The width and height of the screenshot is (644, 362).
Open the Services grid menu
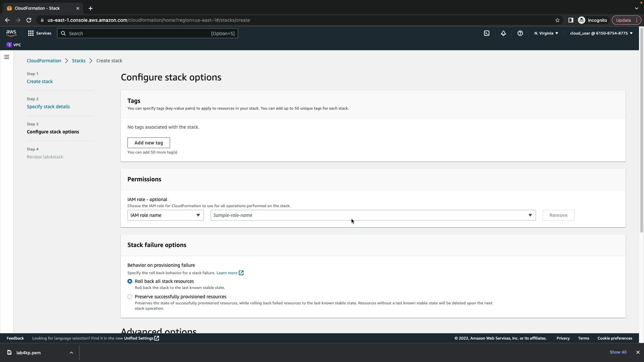tap(40, 33)
